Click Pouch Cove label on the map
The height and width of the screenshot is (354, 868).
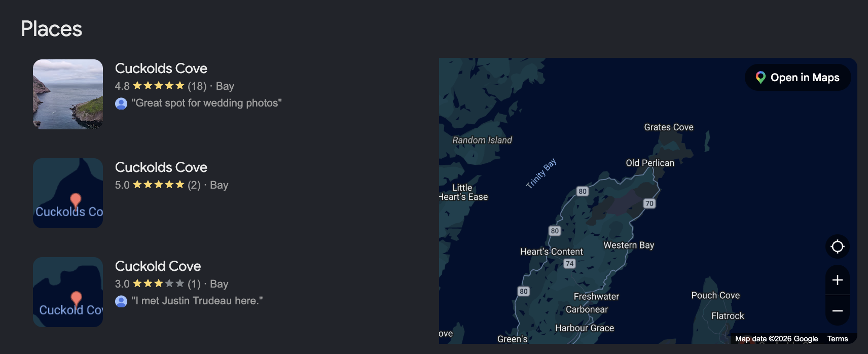pyautogui.click(x=715, y=295)
